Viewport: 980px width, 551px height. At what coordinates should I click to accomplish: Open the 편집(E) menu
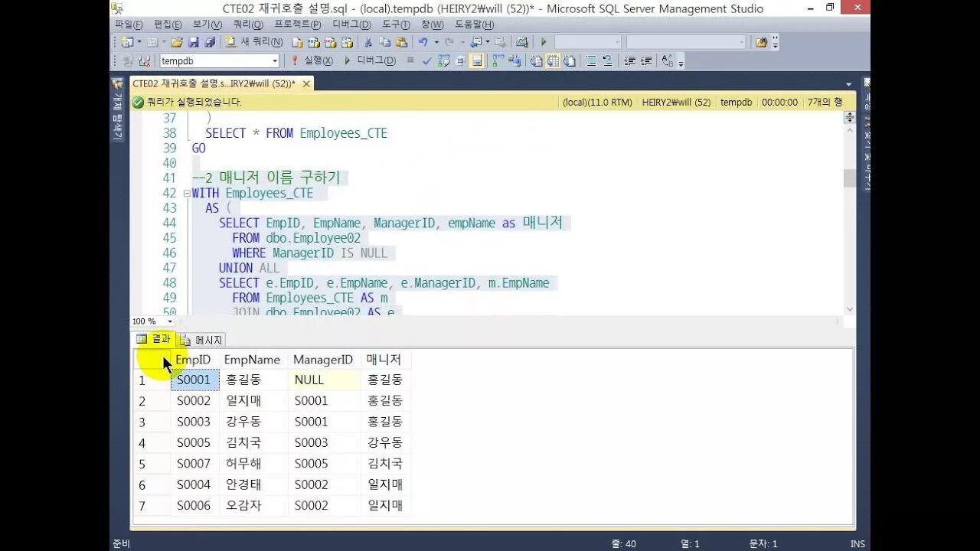pos(168,24)
